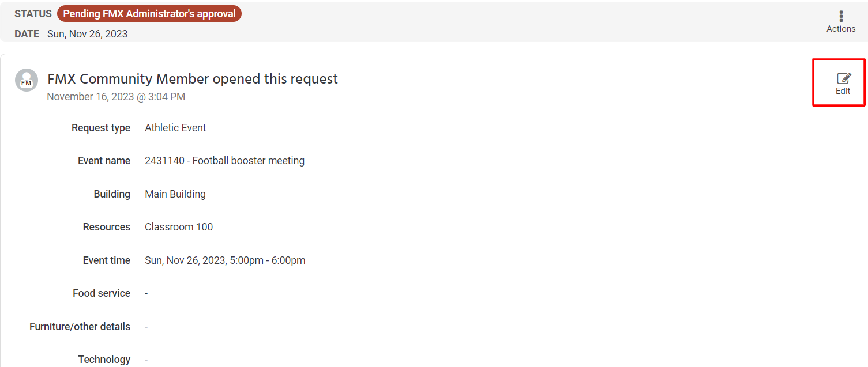Image resolution: width=868 pixels, height=367 pixels.
Task: Click the 'Event name' field label
Action: tap(104, 160)
